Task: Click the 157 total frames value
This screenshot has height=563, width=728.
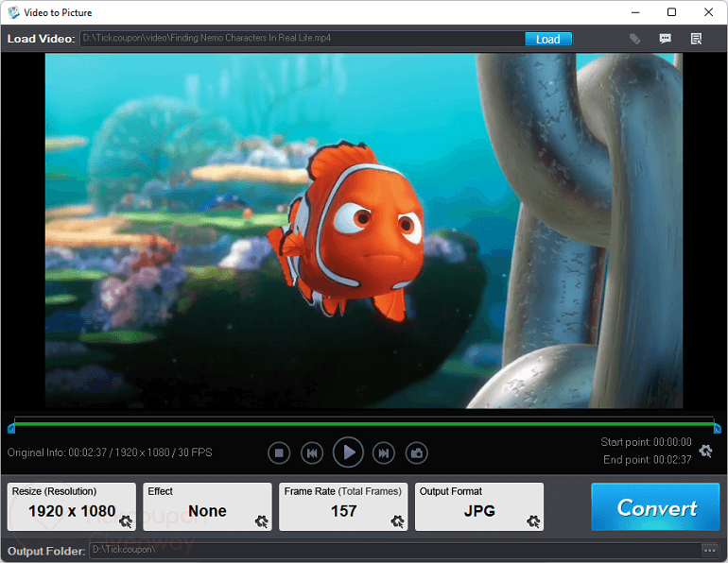Action: [x=343, y=511]
